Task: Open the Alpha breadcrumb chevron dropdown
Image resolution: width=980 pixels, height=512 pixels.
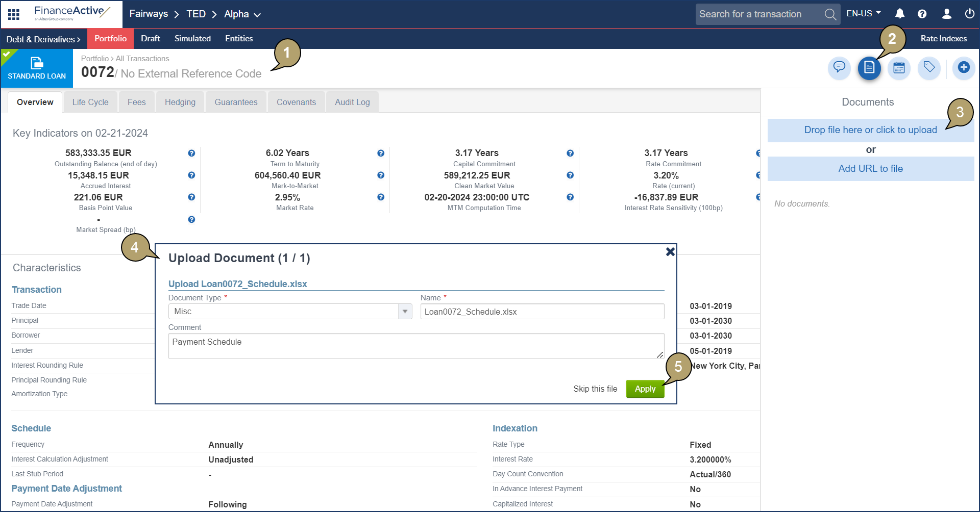Action: (257, 14)
